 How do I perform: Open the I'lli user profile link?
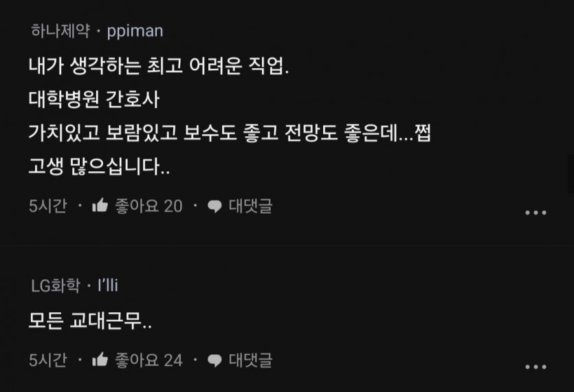click(108, 285)
